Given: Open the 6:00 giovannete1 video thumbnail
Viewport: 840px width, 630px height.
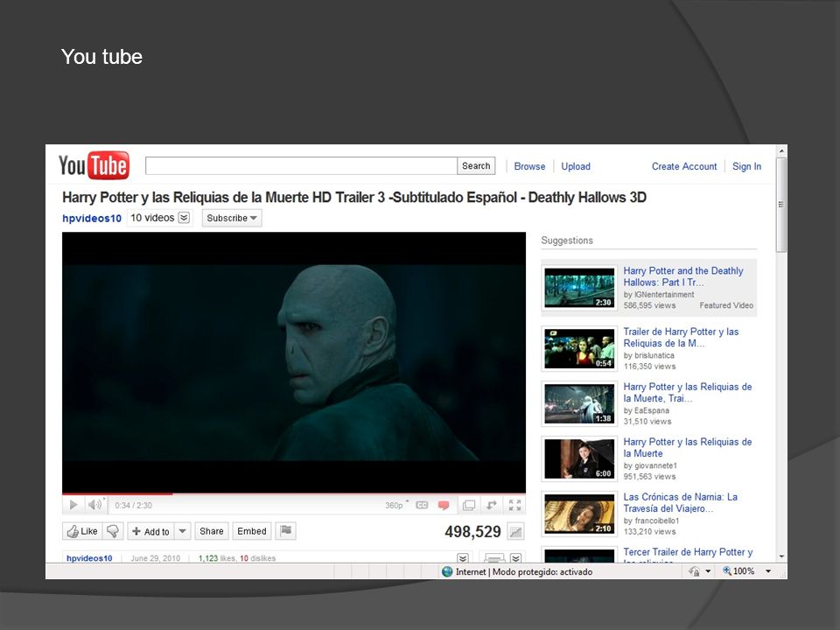Looking at the screenshot, I should coord(579,459).
